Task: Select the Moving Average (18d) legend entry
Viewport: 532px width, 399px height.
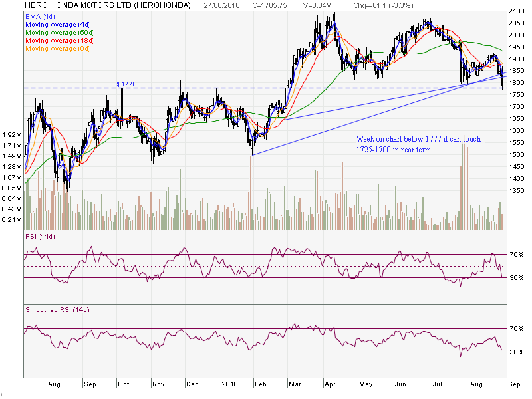Action: pyautogui.click(x=60, y=41)
